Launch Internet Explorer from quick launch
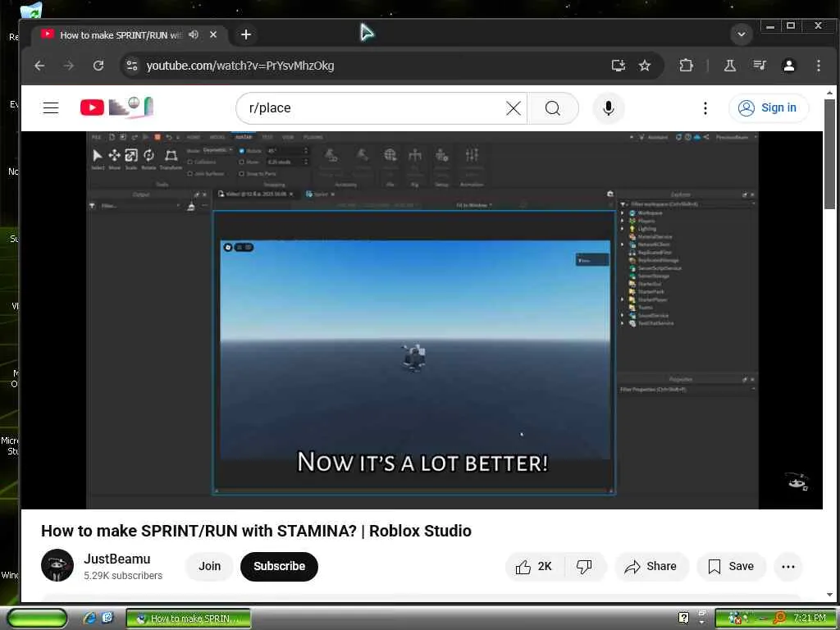This screenshot has height=630, width=840. [89, 618]
